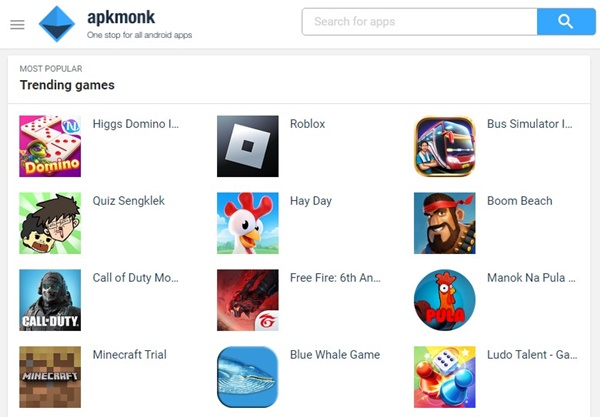Focus the Search for apps field
Image resolution: width=600 pixels, height=417 pixels.
(419, 22)
